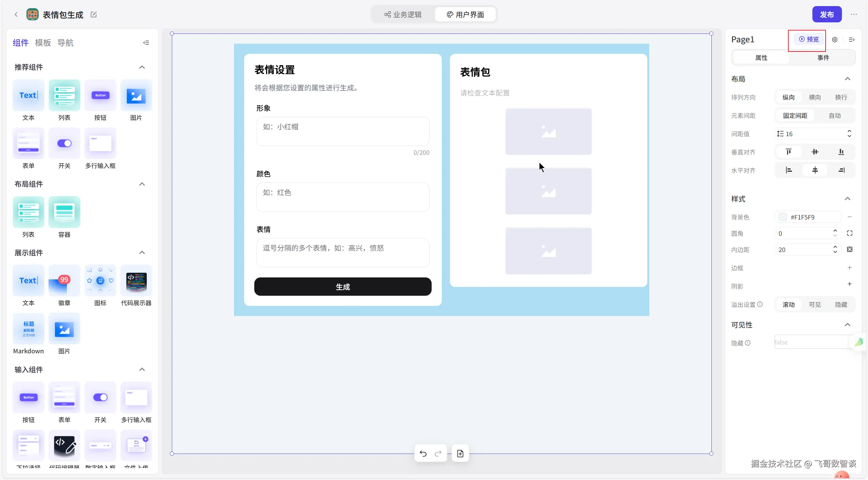This screenshot has width=868, height=480.
Task: Click the code display component icon
Action: click(136, 281)
